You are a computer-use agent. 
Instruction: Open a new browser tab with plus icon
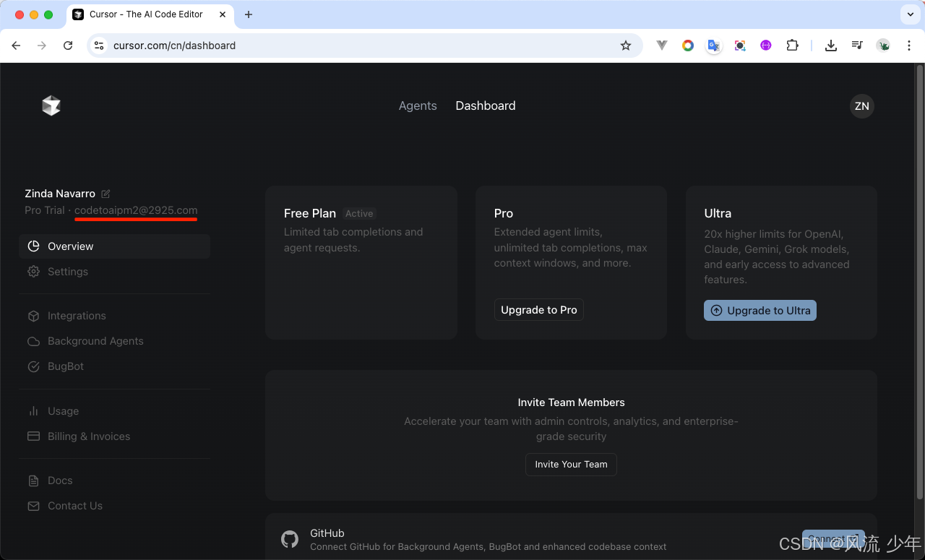[249, 14]
